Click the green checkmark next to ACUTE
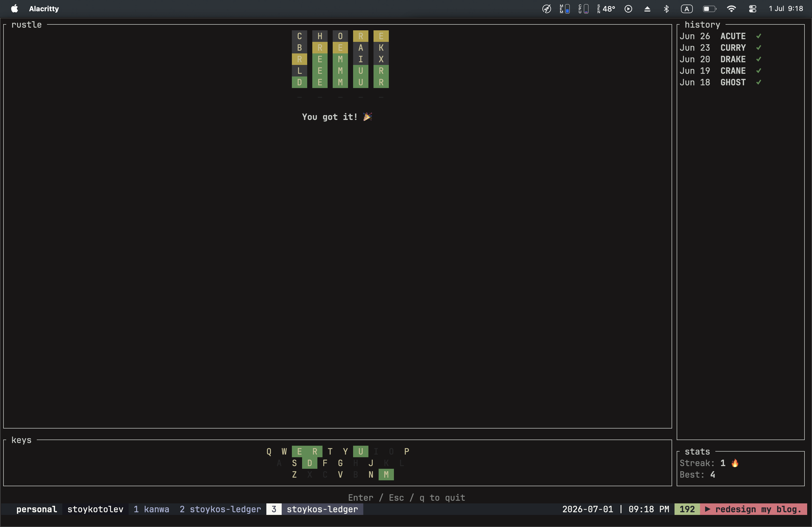812x527 pixels. pyautogui.click(x=759, y=36)
